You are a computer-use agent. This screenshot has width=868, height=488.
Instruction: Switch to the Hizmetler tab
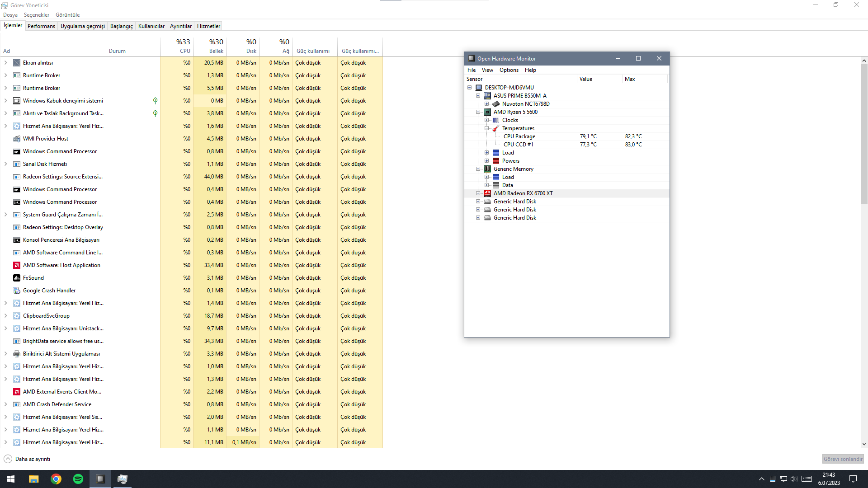208,26
